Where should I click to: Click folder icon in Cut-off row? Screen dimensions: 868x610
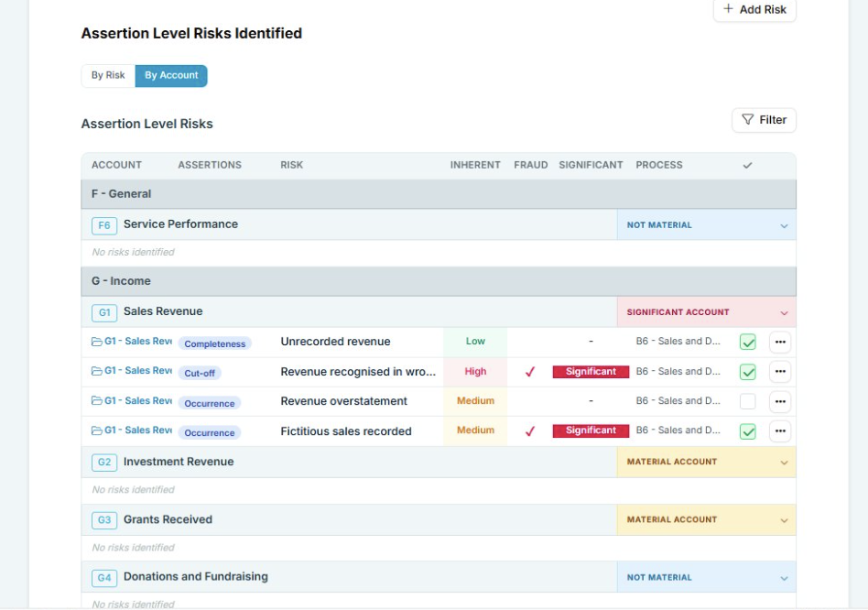pyautogui.click(x=97, y=371)
